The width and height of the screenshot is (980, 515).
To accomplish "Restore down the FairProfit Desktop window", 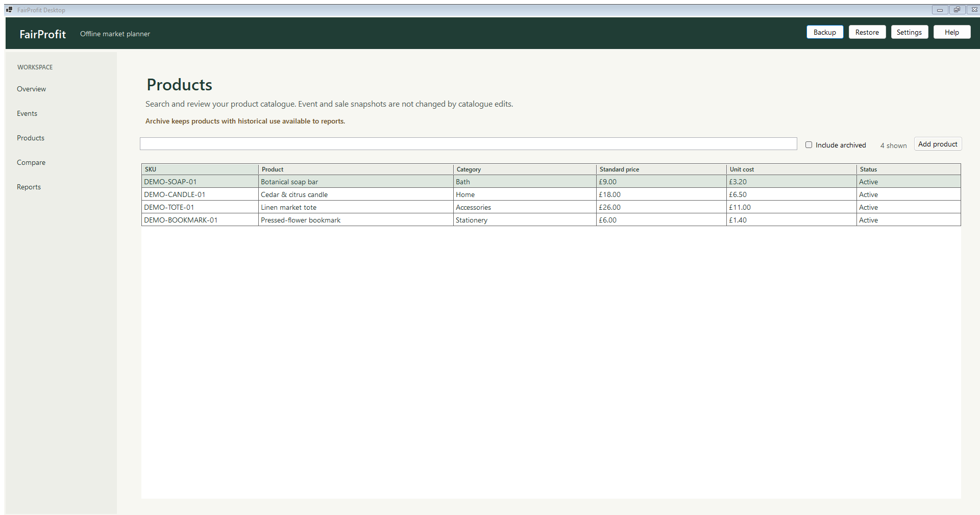I will tap(957, 10).
